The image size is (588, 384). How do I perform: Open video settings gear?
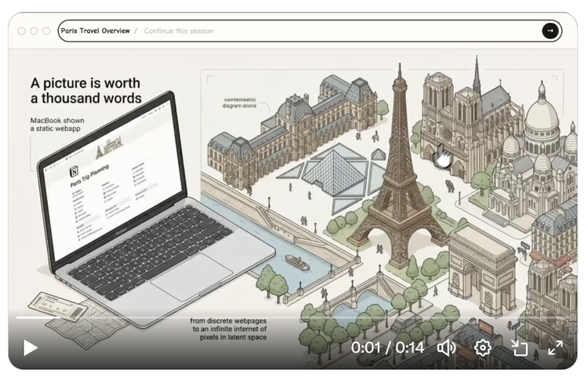(x=483, y=347)
